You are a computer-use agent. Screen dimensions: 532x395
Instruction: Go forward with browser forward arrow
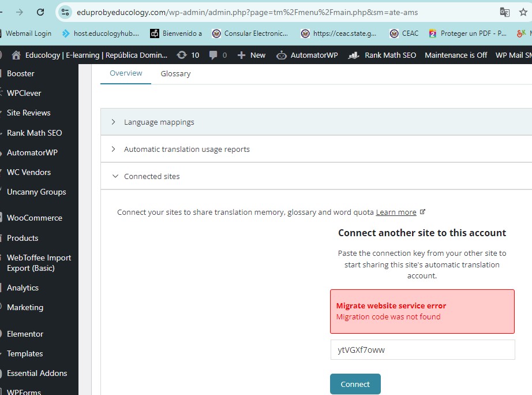point(20,12)
